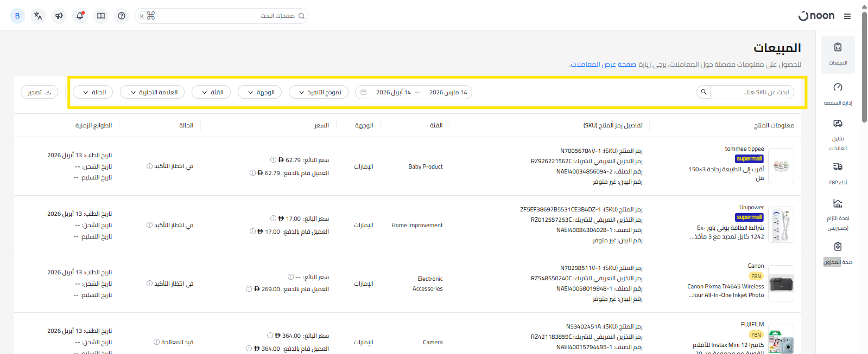Viewport: 868px width, 354px height.
Task: Click the hamburger menu icon beside noon logo
Action: [847, 16]
